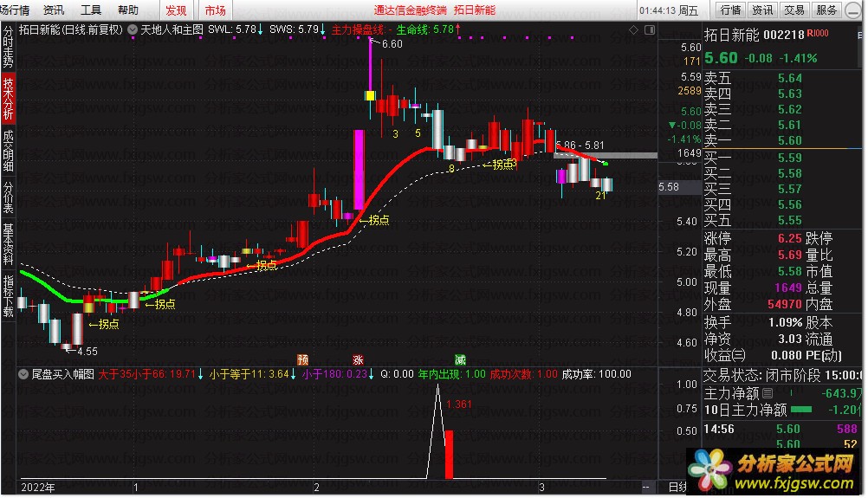
Task: Click the 行情 button at top right
Action: click(731, 10)
